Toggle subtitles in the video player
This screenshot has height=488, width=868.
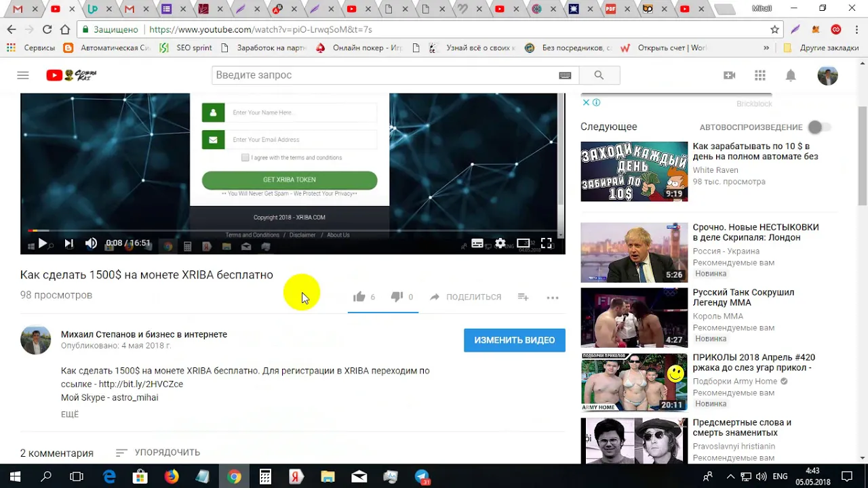[x=477, y=243]
